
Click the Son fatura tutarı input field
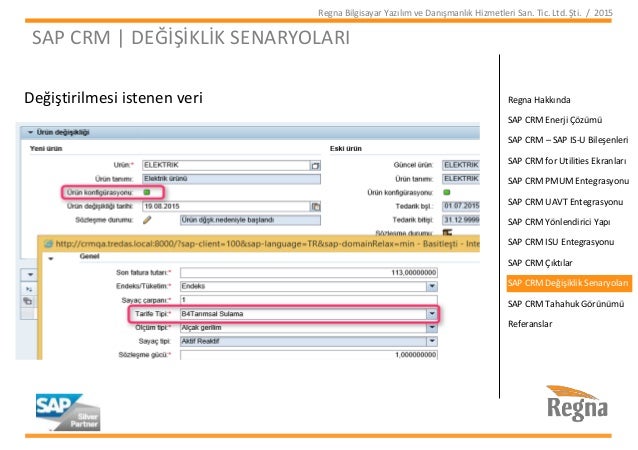click(x=309, y=273)
